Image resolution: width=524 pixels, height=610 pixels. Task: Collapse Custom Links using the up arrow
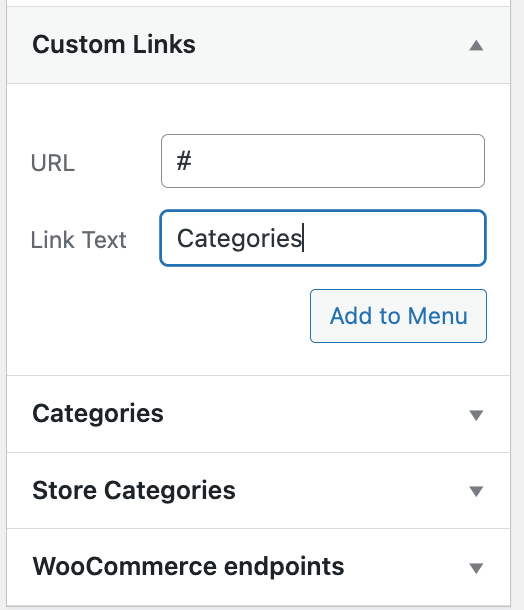(x=476, y=46)
